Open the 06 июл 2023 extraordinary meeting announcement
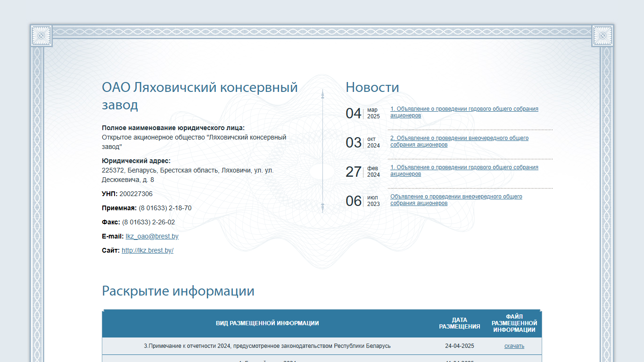This screenshot has height=362, width=644. (x=456, y=200)
